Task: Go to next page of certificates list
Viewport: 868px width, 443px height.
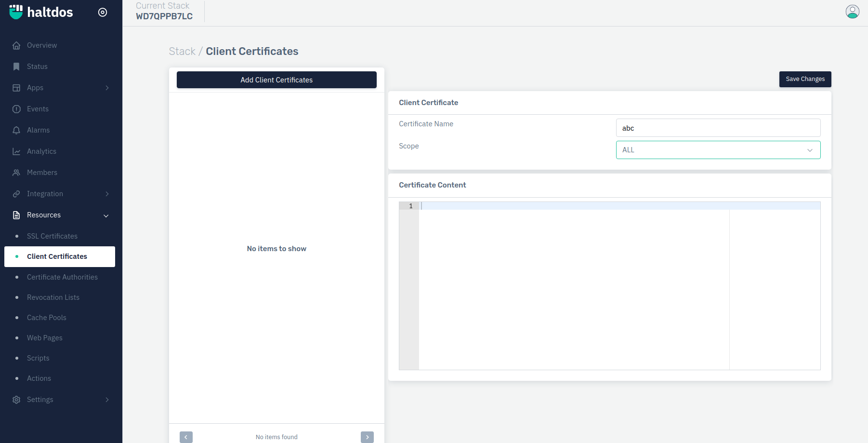Action: pos(367,437)
